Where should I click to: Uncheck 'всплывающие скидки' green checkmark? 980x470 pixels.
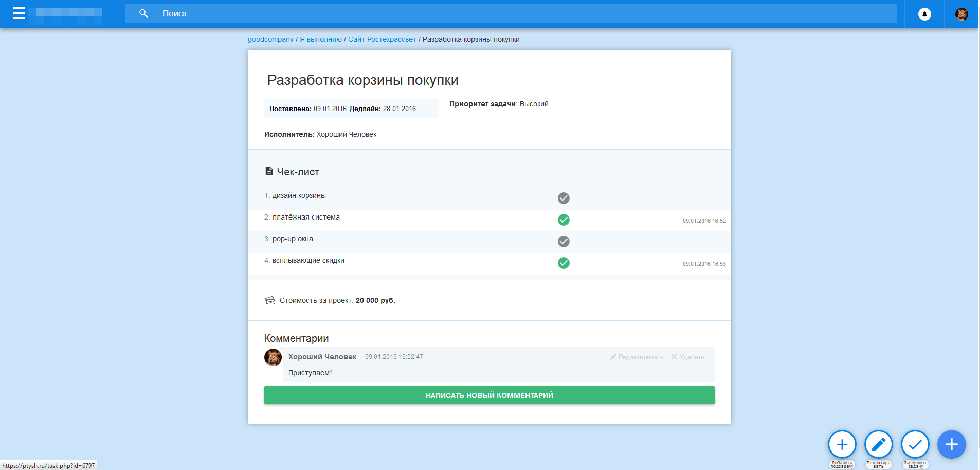point(564,263)
